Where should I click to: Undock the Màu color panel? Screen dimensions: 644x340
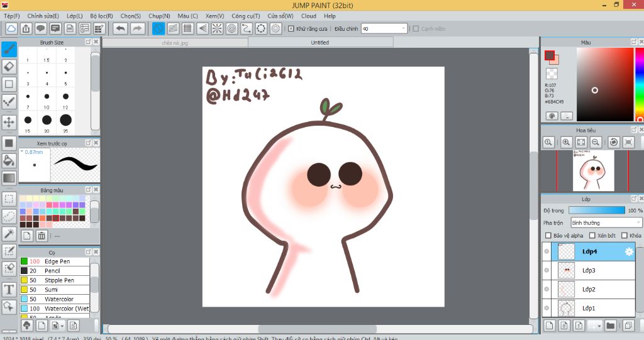click(634, 42)
